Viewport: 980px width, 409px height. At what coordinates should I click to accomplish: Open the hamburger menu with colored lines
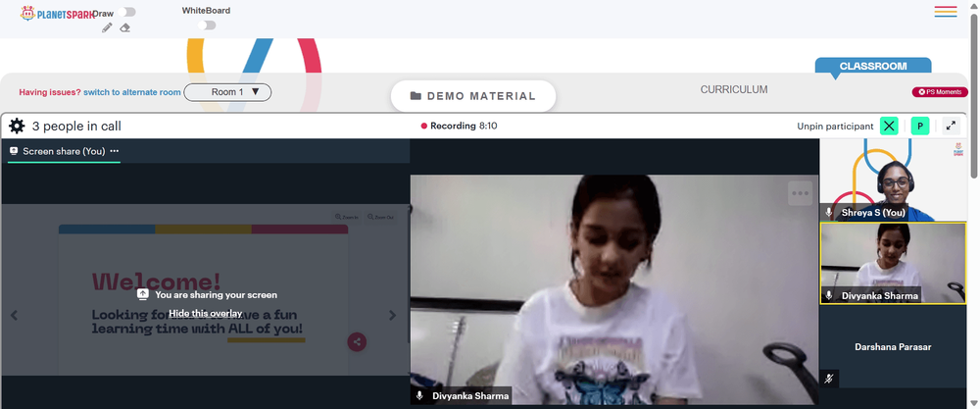pyautogui.click(x=946, y=11)
